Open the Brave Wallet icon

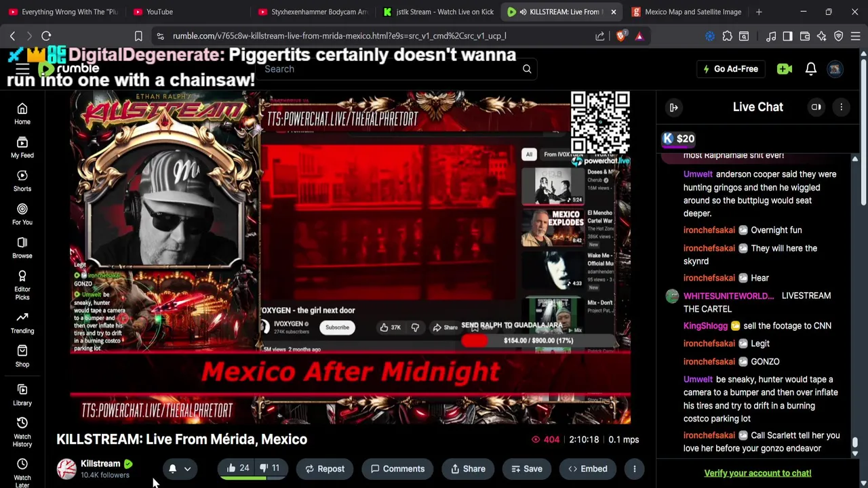[x=805, y=36]
